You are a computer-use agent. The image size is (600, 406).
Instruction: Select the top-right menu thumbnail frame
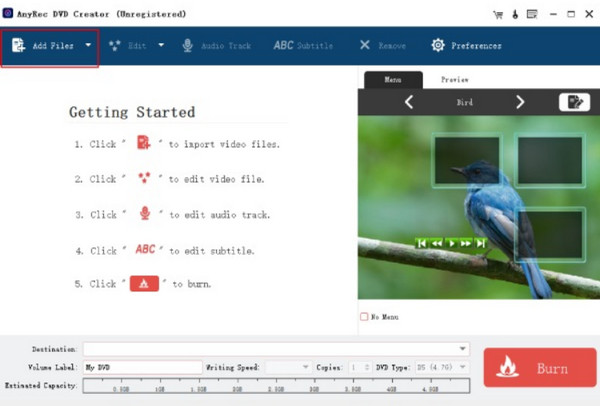point(550,160)
